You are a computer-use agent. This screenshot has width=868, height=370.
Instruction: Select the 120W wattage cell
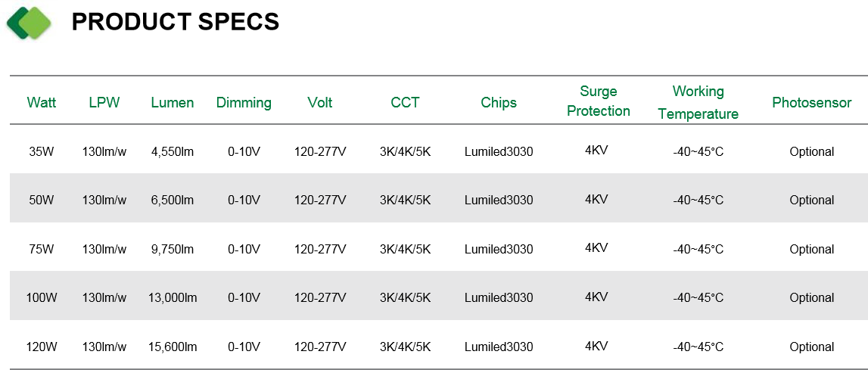[x=42, y=347]
